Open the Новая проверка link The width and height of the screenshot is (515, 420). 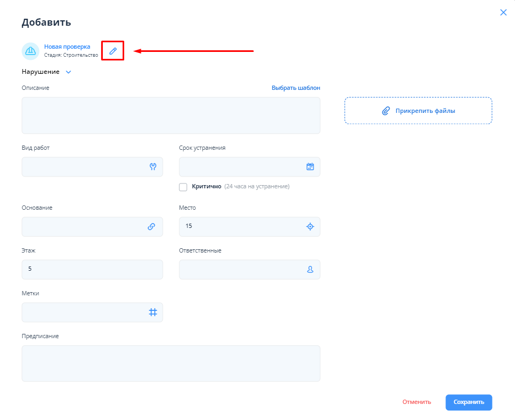pyautogui.click(x=67, y=47)
